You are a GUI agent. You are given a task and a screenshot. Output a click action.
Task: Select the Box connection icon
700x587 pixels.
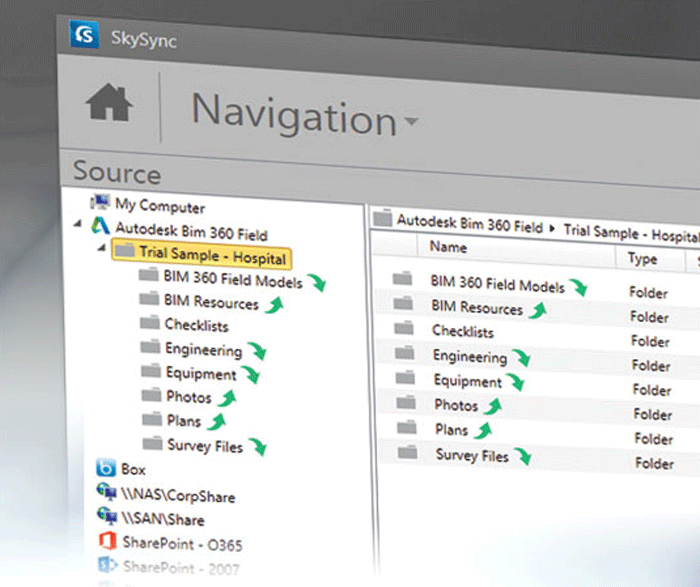point(105,468)
